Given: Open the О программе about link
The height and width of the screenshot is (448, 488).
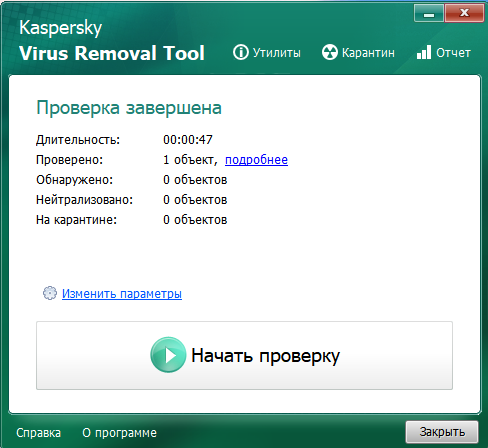Looking at the screenshot, I should pyautogui.click(x=119, y=433).
